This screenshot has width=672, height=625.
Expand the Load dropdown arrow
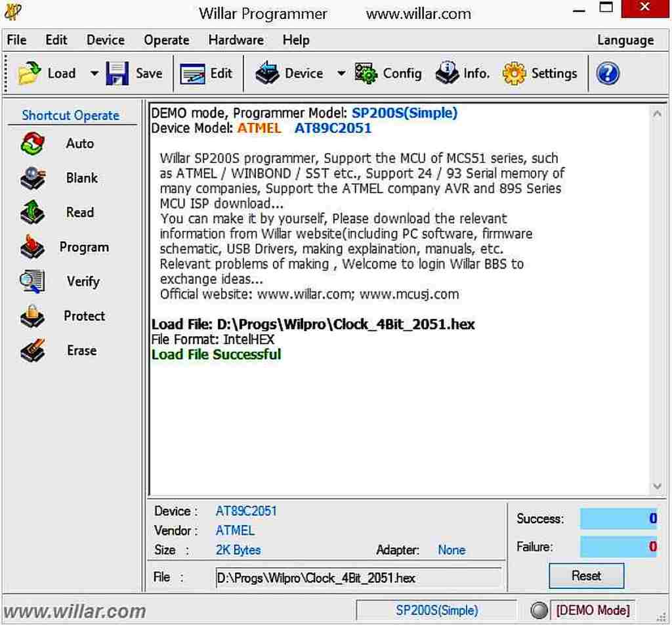point(94,74)
